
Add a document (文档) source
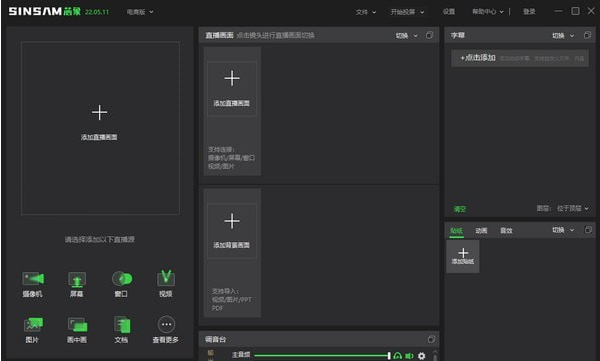pyautogui.click(x=122, y=330)
